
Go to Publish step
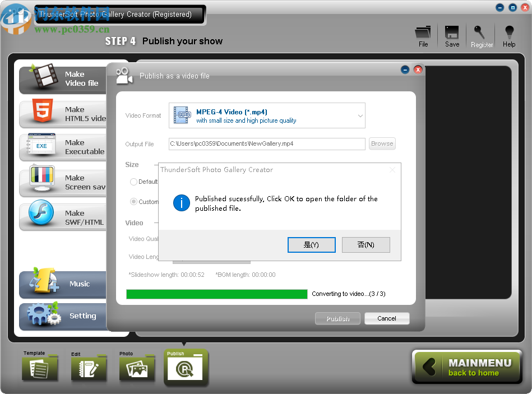(186, 367)
